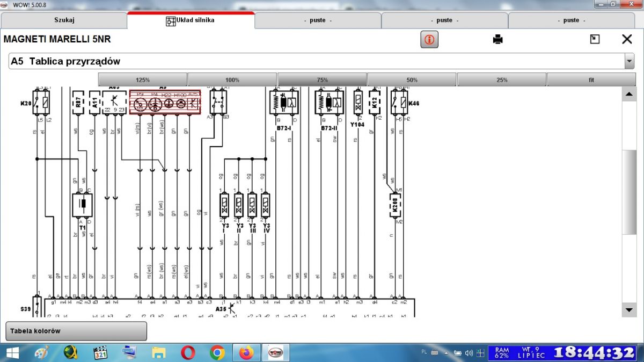Launch Paint from the taskbar
This screenshot has width=644, height=362.
click(42, 353)
